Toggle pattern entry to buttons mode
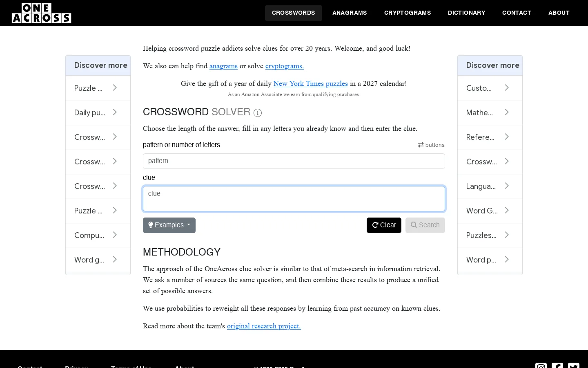The height and width of the screenshot is (368, 588). [431, 145]
